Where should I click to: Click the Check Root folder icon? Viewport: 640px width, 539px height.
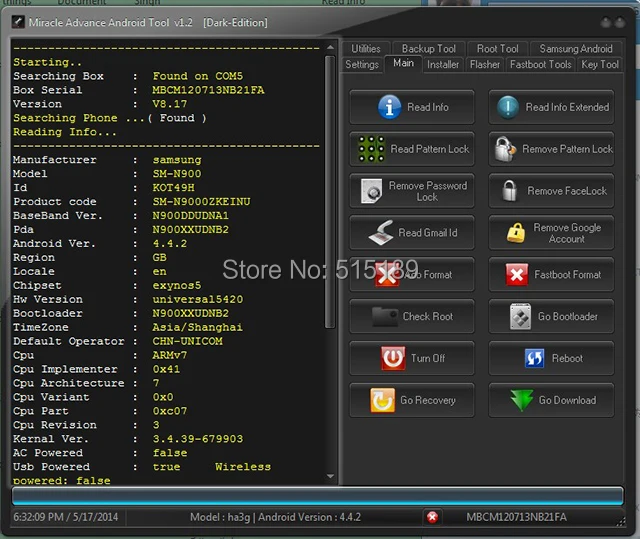[385, 317]
